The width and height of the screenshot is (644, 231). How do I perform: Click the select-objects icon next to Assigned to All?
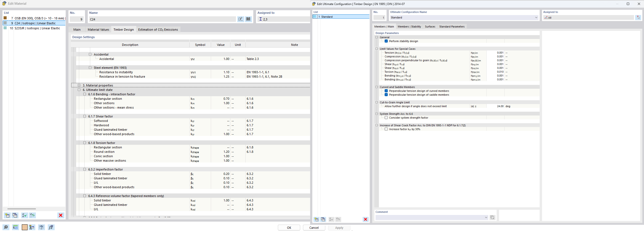pos(638,18)
